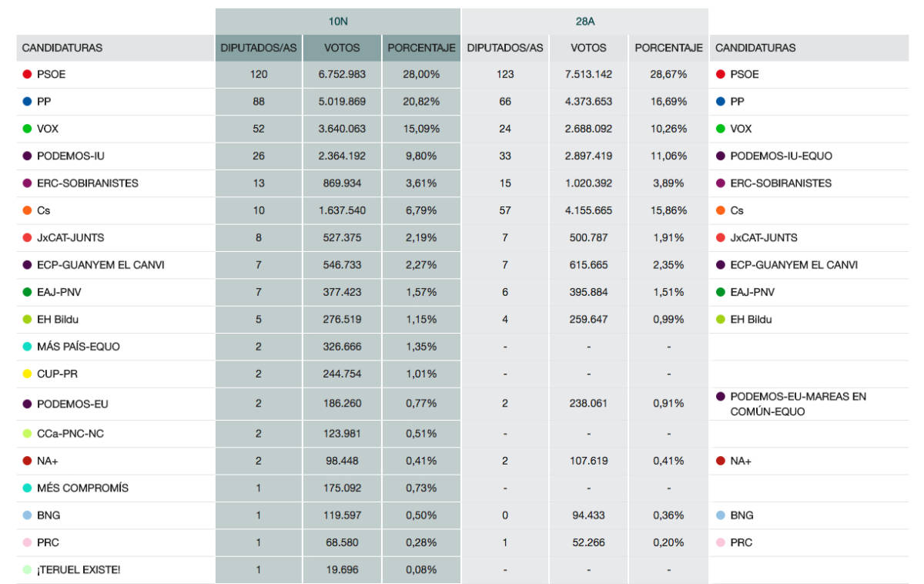924x584 pixels.
Task: Click the green dot beside left VOX
Action: coord(27,129)
